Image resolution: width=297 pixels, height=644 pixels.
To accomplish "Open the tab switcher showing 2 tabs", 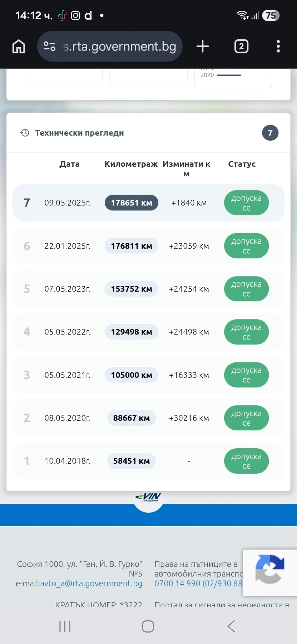I will click(241, 47).
